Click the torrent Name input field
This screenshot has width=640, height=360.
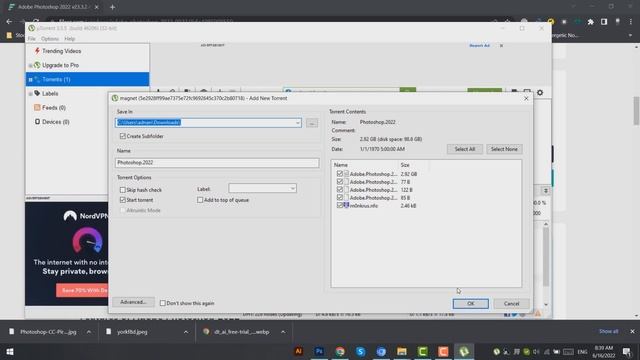pos(217,162)
